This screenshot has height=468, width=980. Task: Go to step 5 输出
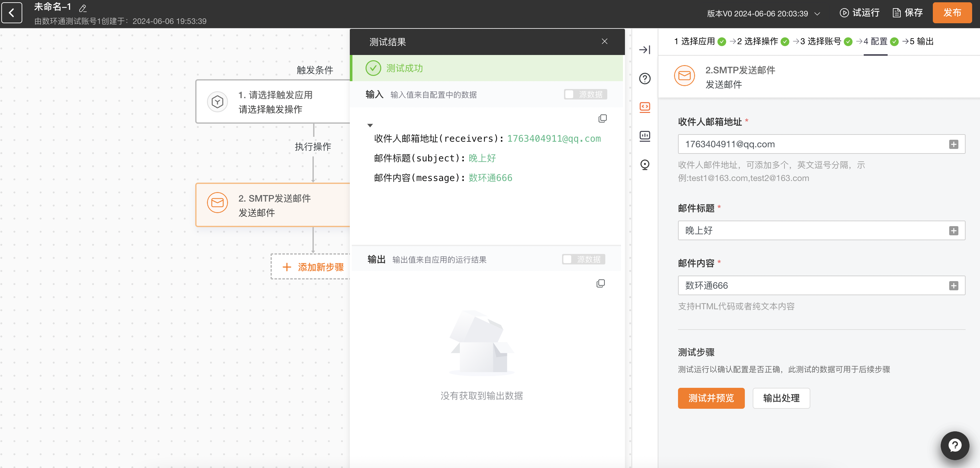[921, 42]
